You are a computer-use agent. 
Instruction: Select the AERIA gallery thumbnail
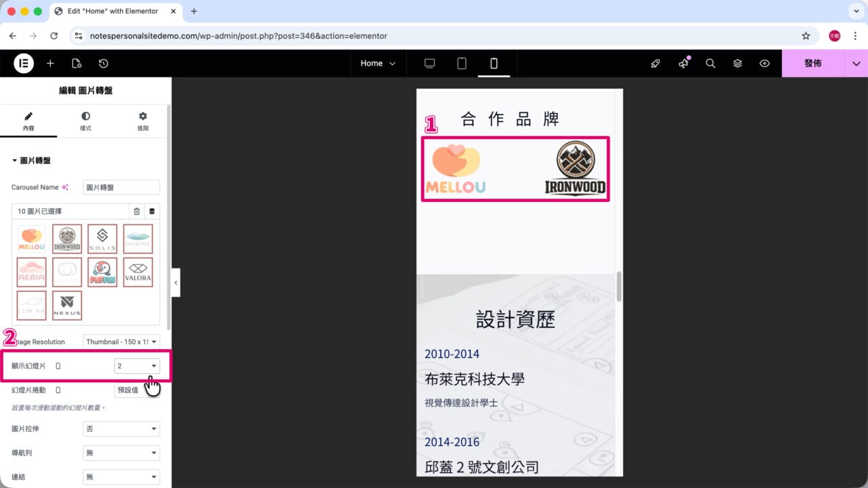[32, 272]
